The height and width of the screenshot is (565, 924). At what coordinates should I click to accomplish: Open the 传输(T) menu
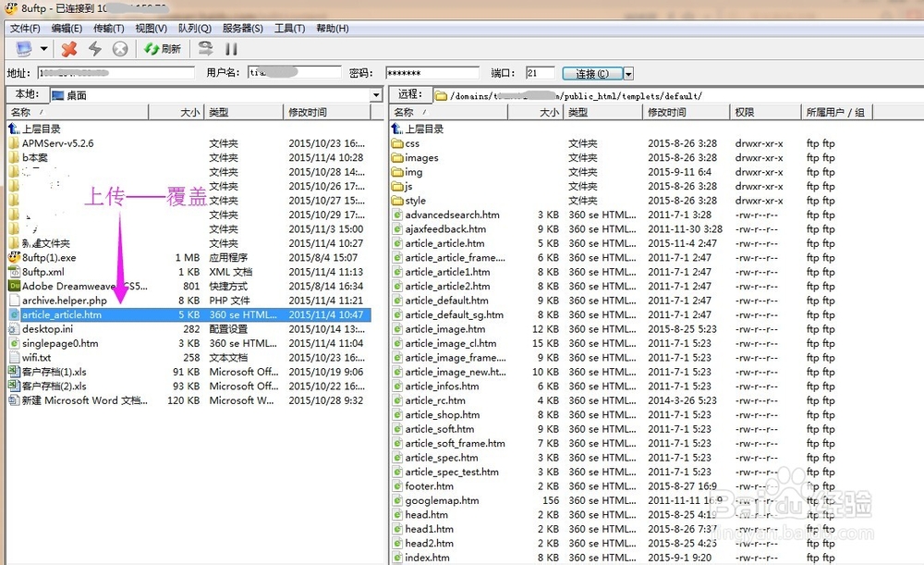click(108, 29)
